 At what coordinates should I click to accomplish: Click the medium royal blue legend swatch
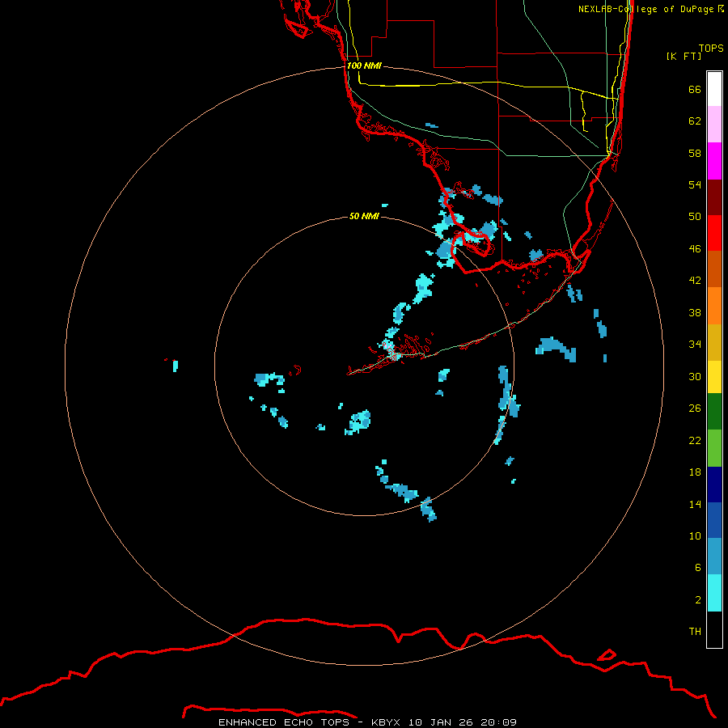click(714, 520)
